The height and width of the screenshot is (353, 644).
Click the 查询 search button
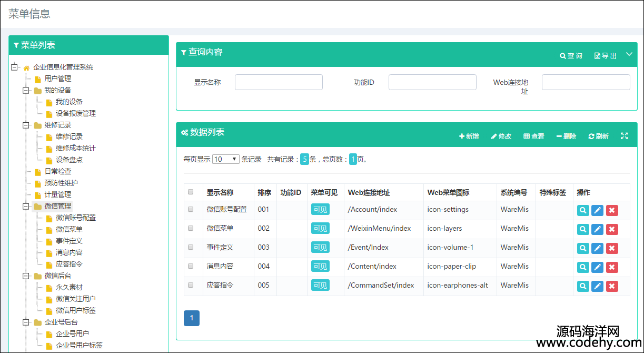pos(571,55)
